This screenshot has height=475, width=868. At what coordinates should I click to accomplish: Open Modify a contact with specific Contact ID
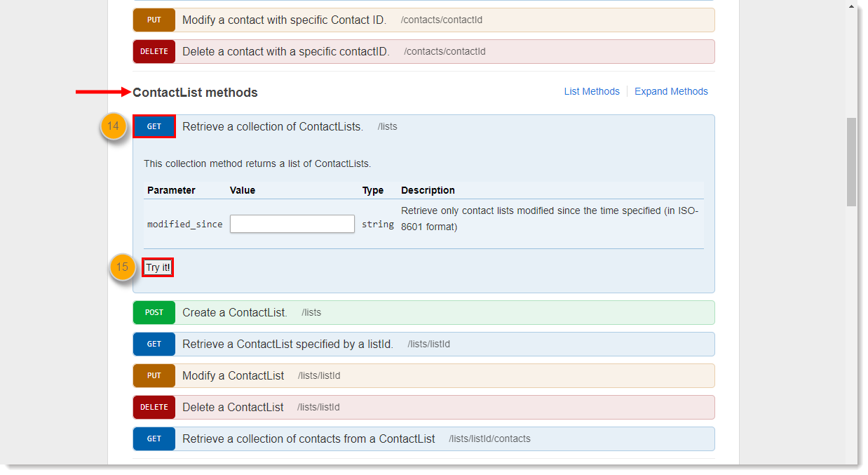tap(284, 20)
